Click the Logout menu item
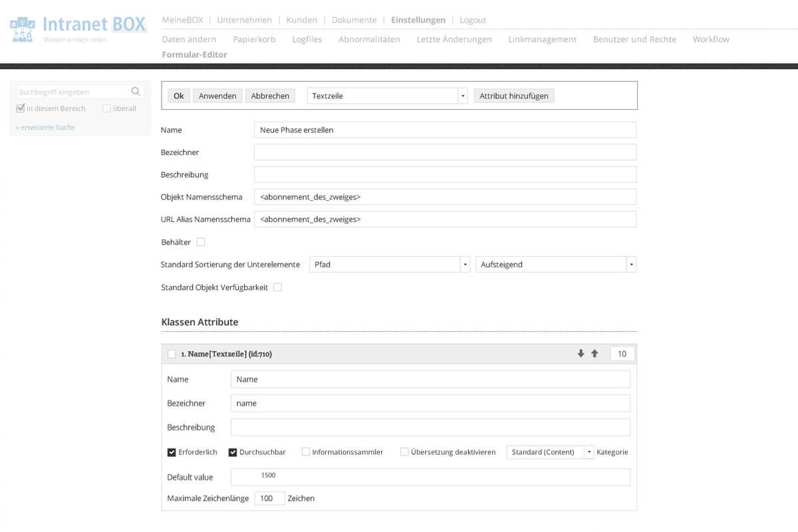The height and width of the screenshot is (532, 798). point(473,20)
